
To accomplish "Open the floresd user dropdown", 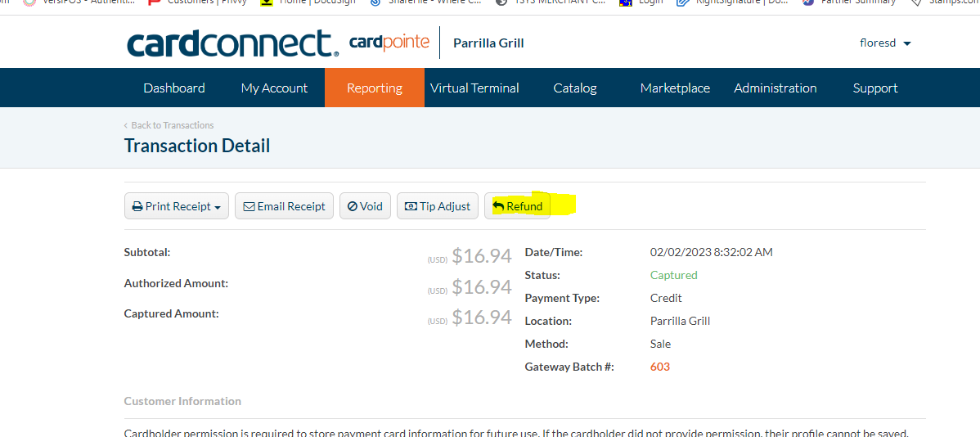I will (886, 43).
